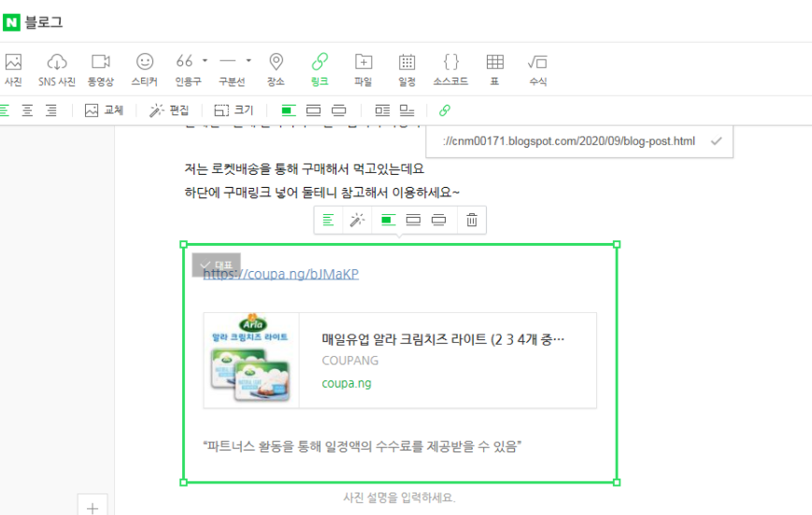The height and width of the screenshot is (515, 812).
Task: Click align icon in floating image toolbar
Action: (328, 221)
